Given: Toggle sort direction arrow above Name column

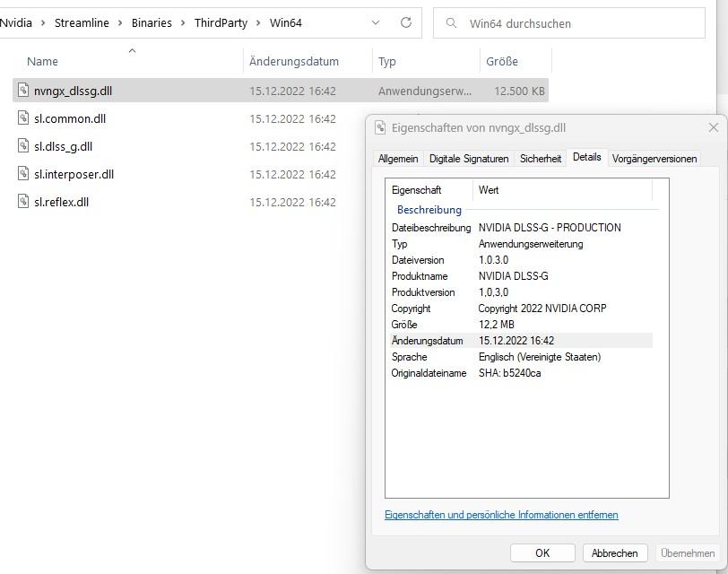Looking at the screenshot, I should pyautogui.click(x=133, y=51).
